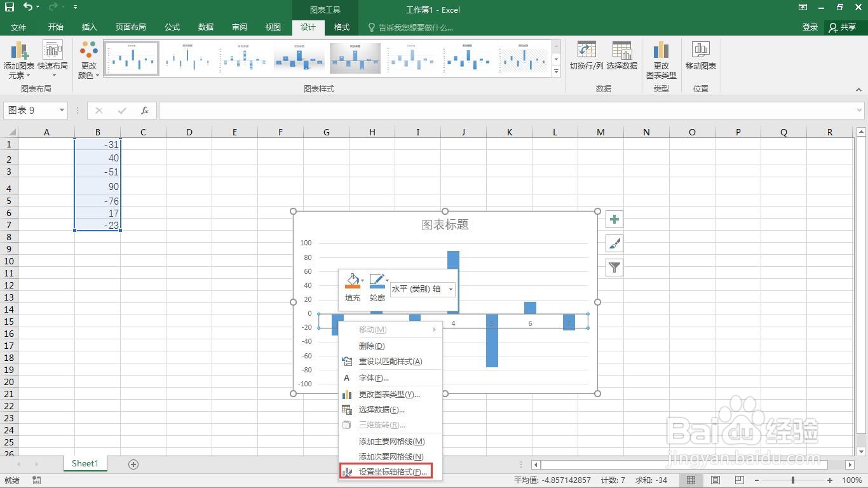
Task: Click the formula bar fx icon
Action: tap(145, 111)
